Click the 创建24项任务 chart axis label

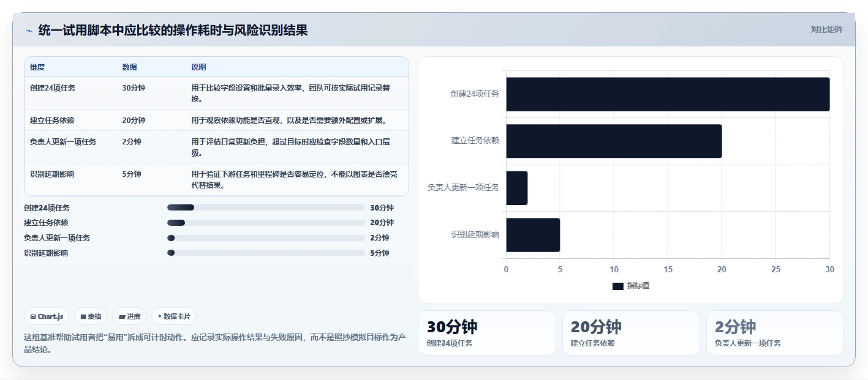pos(475,94)
